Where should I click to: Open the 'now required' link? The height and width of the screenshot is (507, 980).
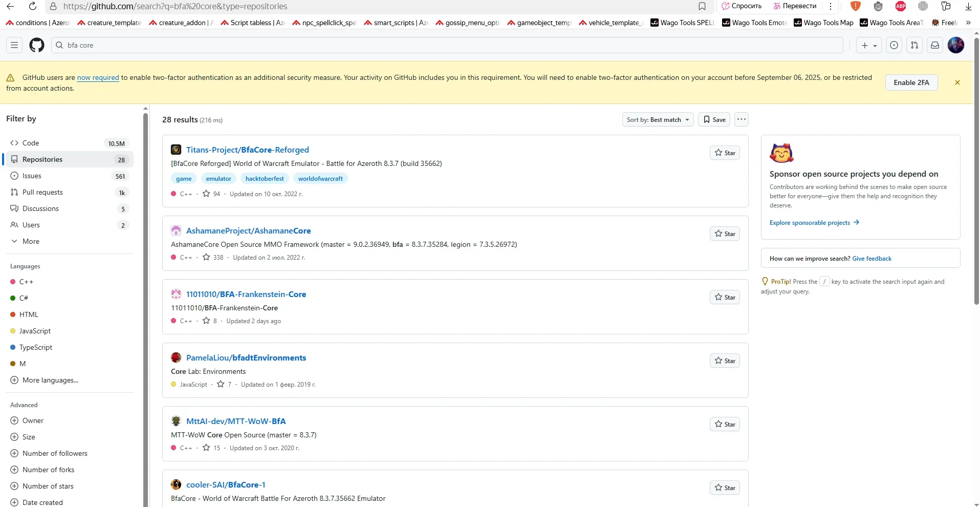(98, 77)
